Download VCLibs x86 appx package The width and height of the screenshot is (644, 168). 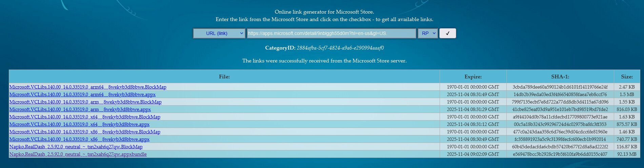coord(79,139)
